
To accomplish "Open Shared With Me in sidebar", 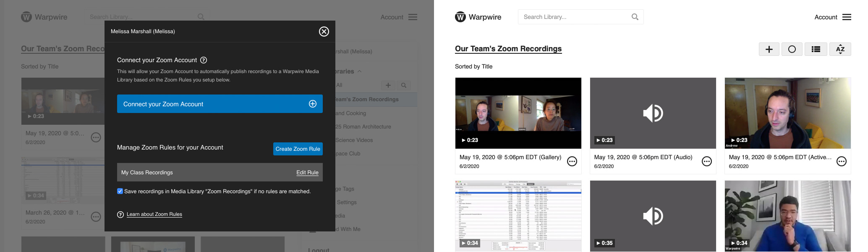I will (x=348, y=229).
